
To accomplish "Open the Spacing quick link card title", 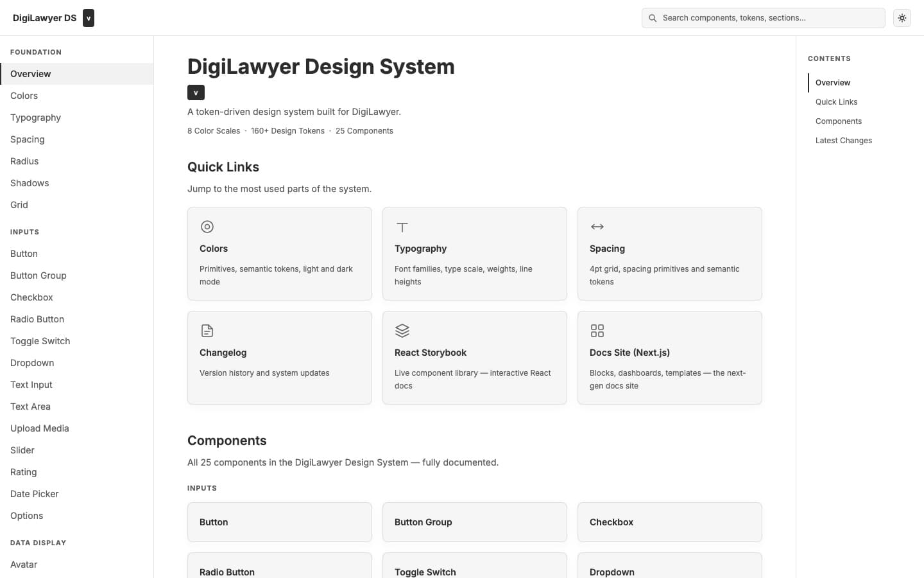I will [x=607, y=249].
